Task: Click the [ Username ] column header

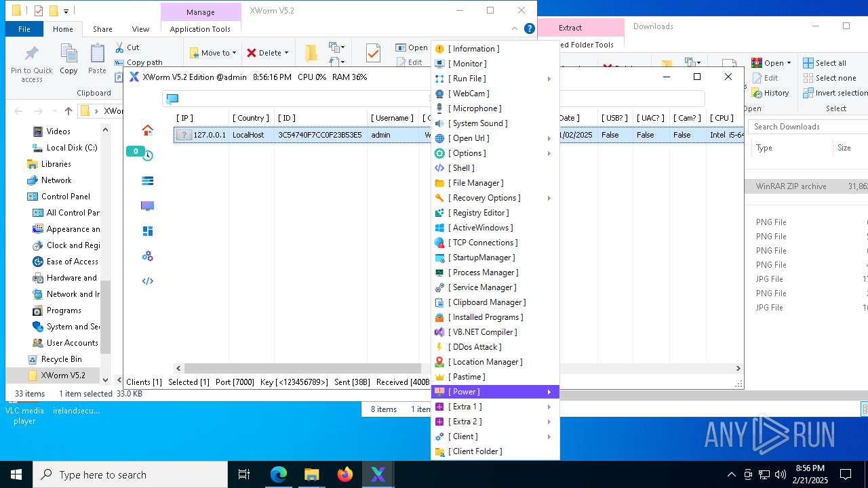Action: (392, 118)
